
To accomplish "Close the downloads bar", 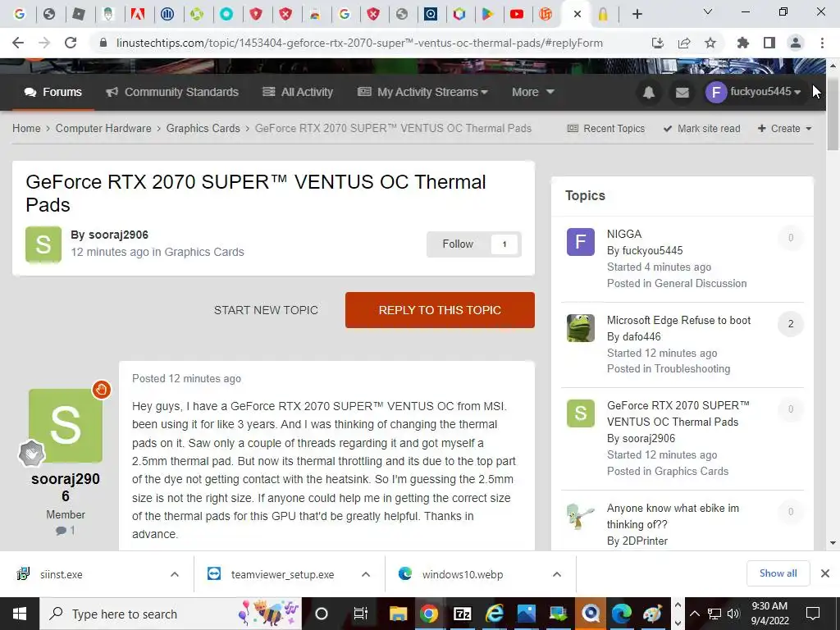I will 825,573.
